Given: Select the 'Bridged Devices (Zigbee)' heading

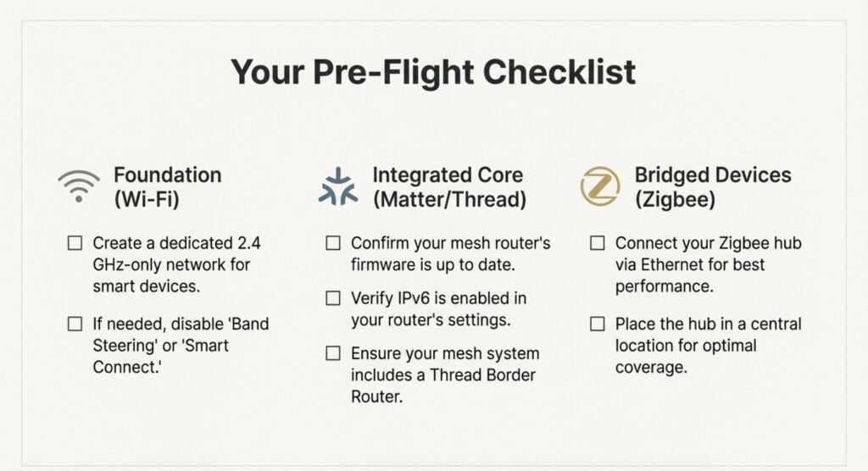Looking at the screenshot, I should [712, 186].
